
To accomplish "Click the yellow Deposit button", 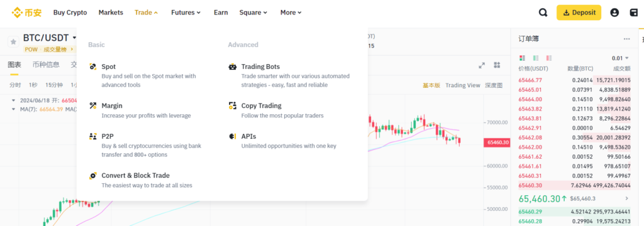I will 579,13.
